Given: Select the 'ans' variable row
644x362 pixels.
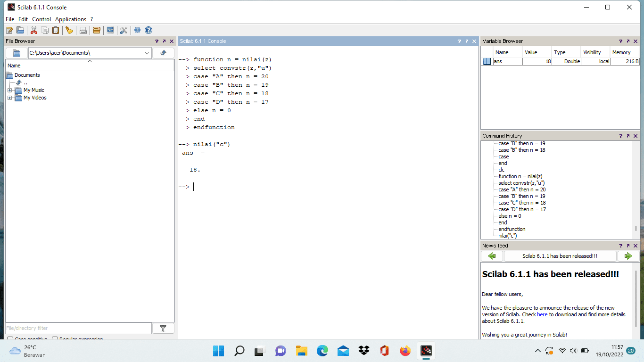Looking at the screenshot, I should 560,61.
